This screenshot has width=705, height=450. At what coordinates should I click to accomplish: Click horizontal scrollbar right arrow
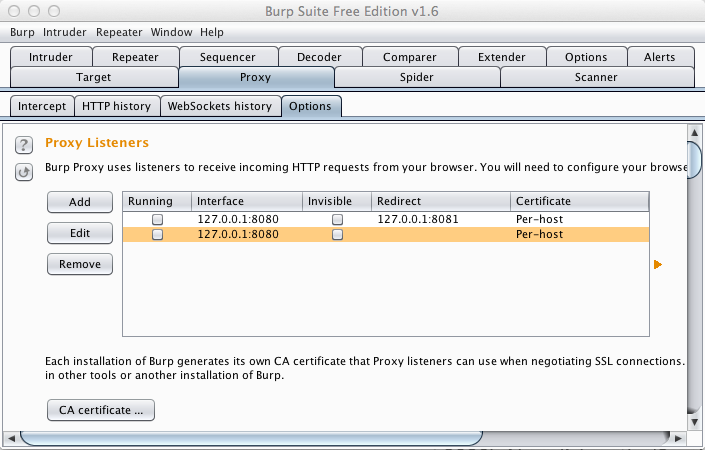click(x=678, y=438)
